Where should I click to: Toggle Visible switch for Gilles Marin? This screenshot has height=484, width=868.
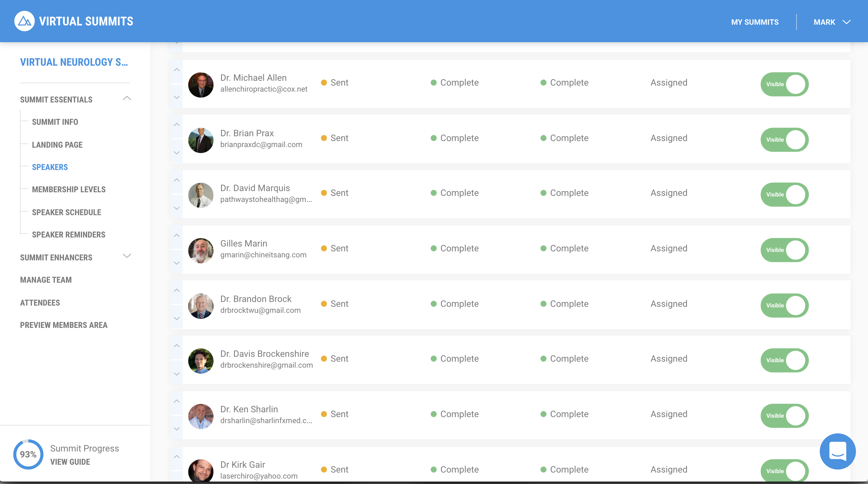pyautogui.click(x=784, y=250)
